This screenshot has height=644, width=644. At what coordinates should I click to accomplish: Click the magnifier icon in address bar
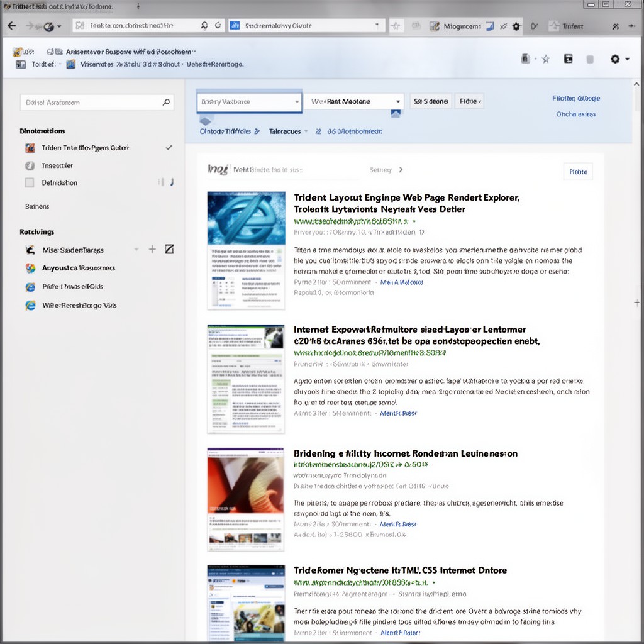point(204,25)
